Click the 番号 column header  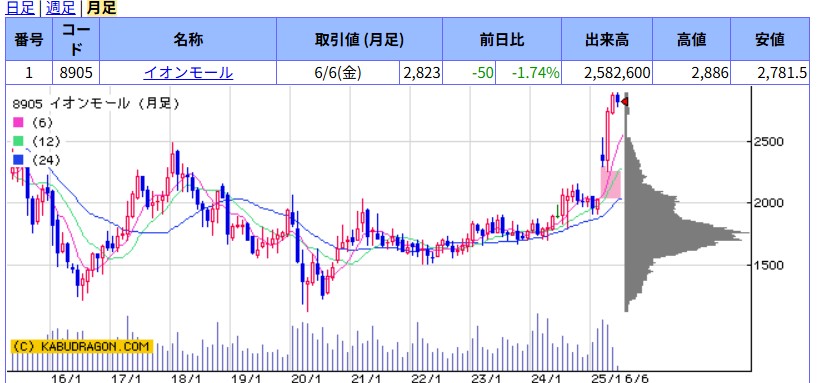29,39
